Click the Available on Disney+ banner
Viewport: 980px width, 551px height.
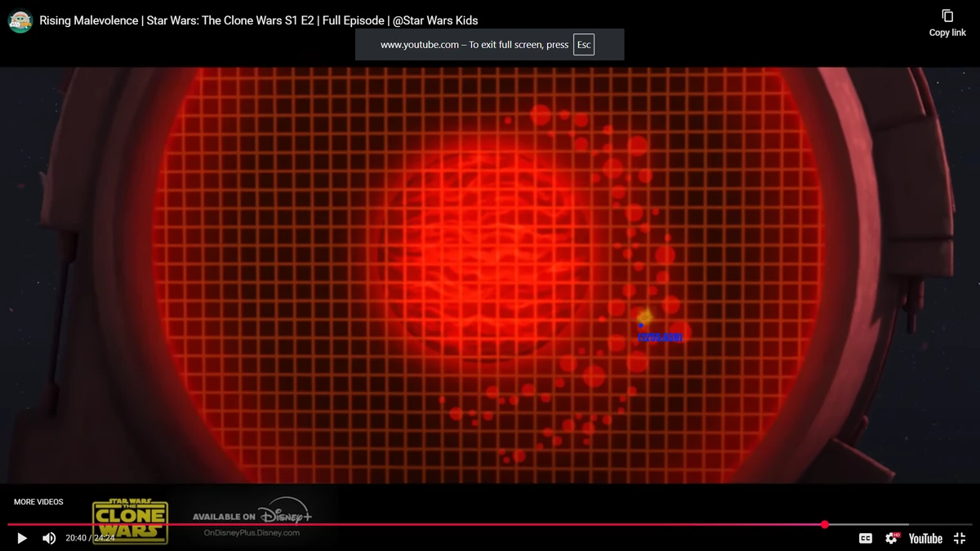252,516
